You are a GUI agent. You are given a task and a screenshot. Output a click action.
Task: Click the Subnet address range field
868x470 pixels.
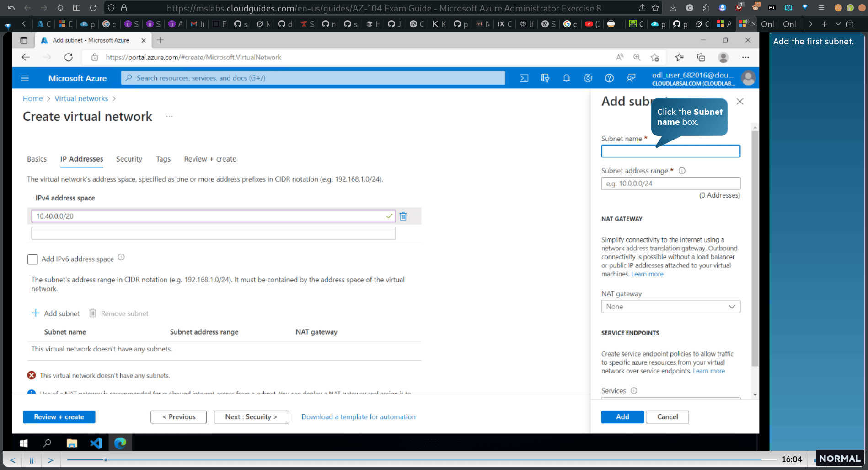[x=670, y=184]
